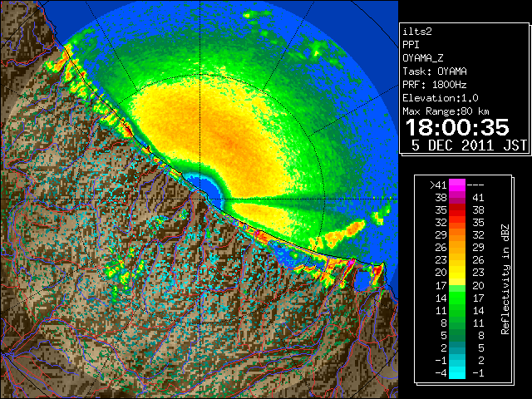Click the '5 DEC 2011 JST' date
532x399 pixels.
point(469,145)
